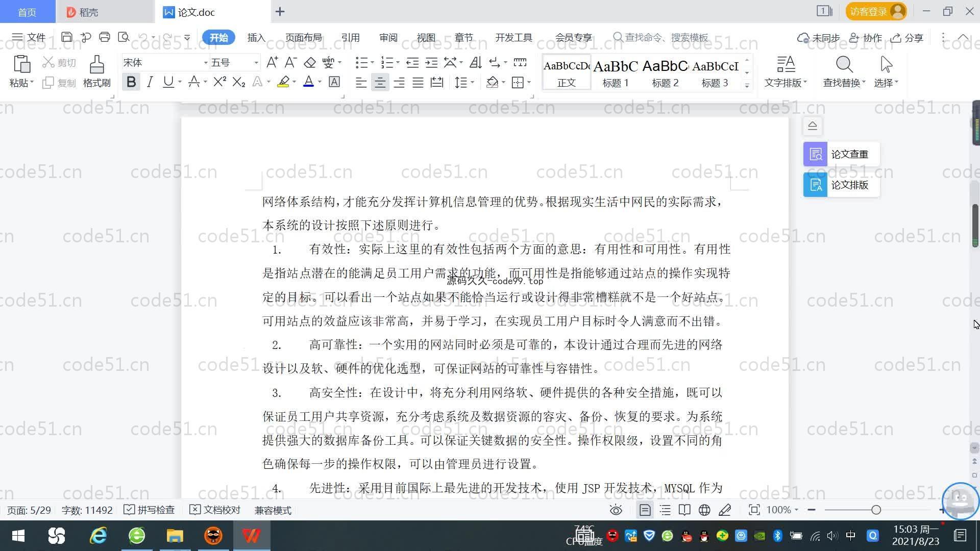Switch to the 稻壳 tab
The height and width of the screenshot is (551, 980).
105,12
